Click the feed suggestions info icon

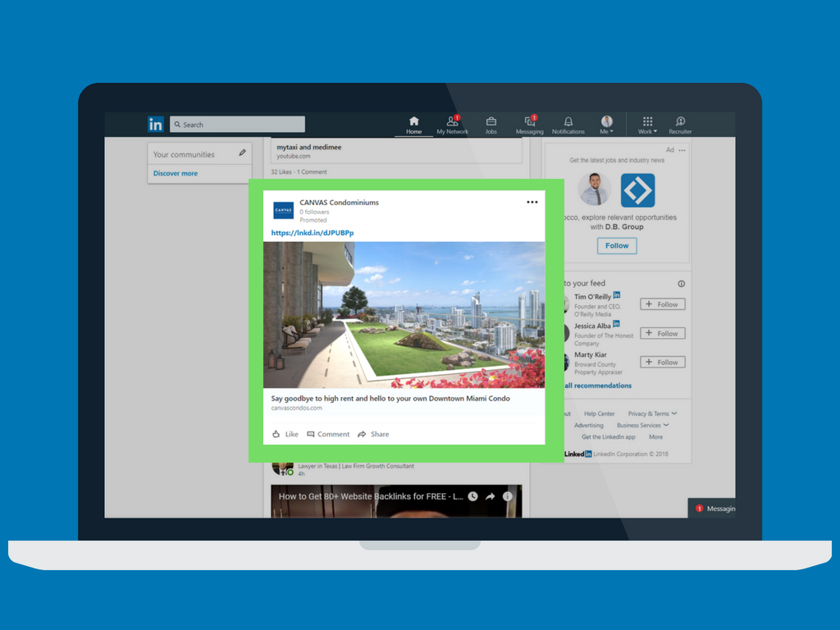tap(681, 284)
